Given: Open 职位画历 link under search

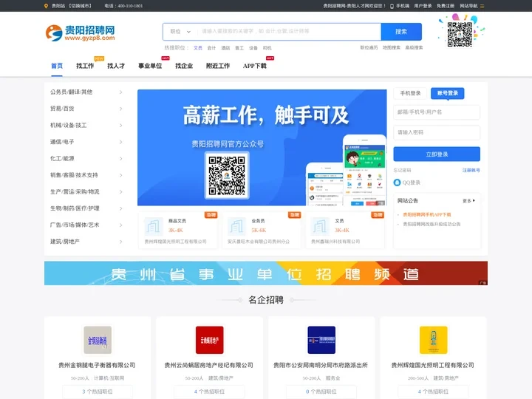Looking at the screenshot, I should [369, 48].
